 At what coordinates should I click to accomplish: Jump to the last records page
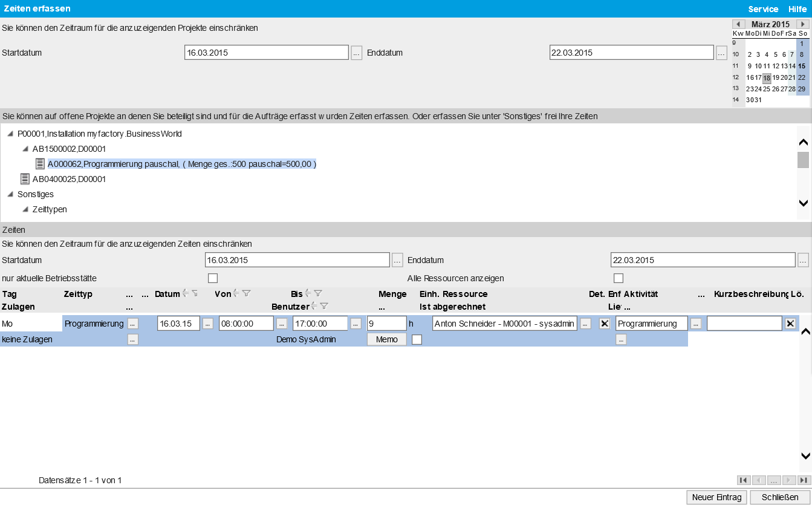[803, 480]
